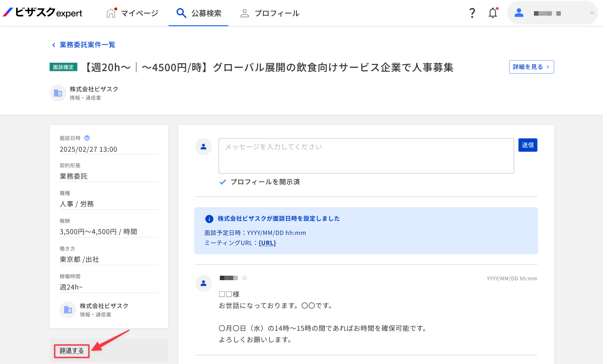Send the message with 送信
This screenshot has width=603, height=364.
click(528, 145)
